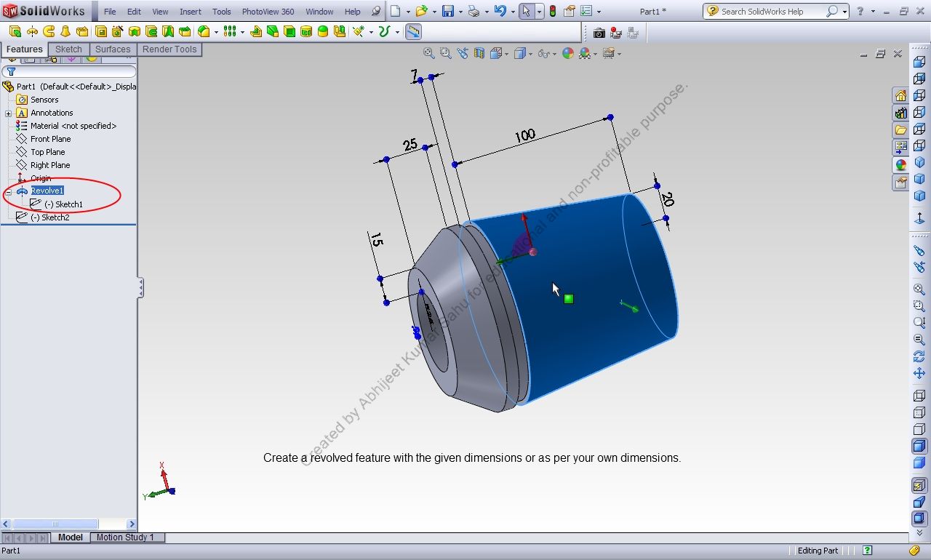The width and height of the screenshot is (931, 560).
Task: Expand the Annotations tree node
Action: [x=8, y=113]
